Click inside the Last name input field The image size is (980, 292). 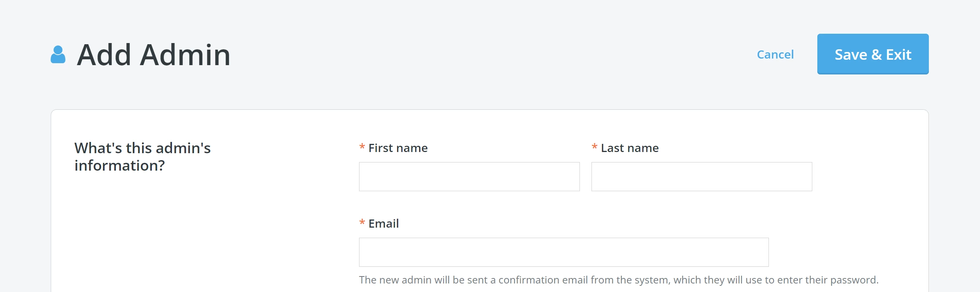coord(701,176)
